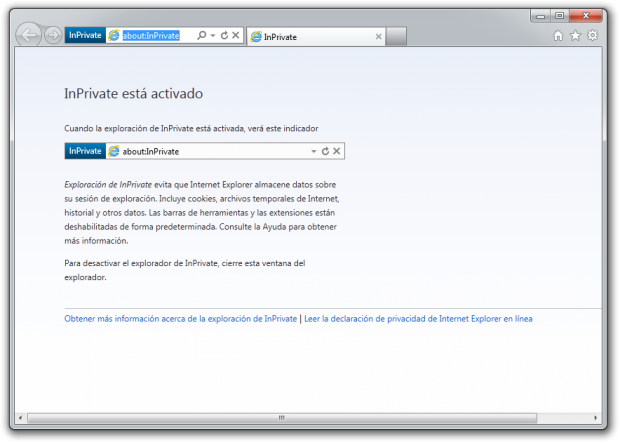Open the Tools menu with the gear icon

point(592,35)
